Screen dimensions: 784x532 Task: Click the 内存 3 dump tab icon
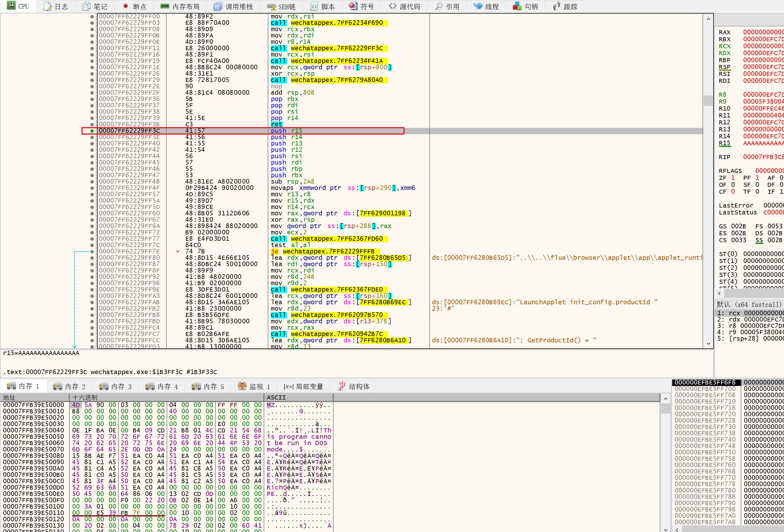(x=104, y=386)
